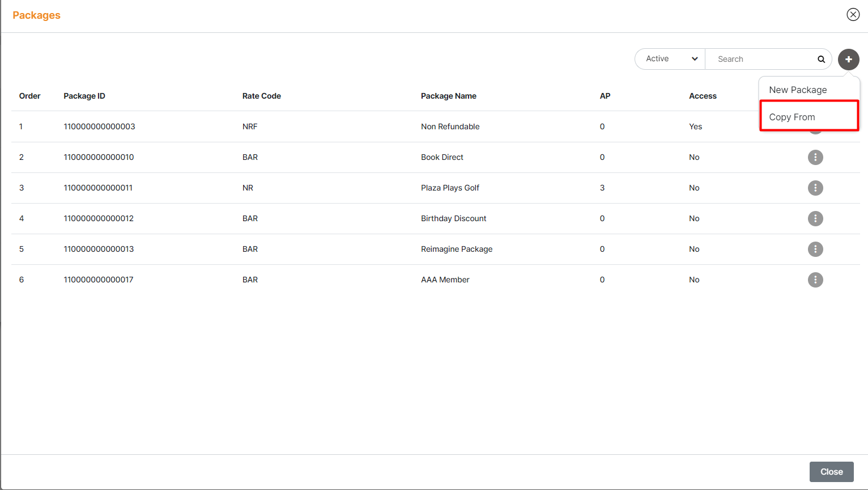Viewport: 868px width, 490px height.
Task: Click the Close button at bottom
Action: (831, 472)
